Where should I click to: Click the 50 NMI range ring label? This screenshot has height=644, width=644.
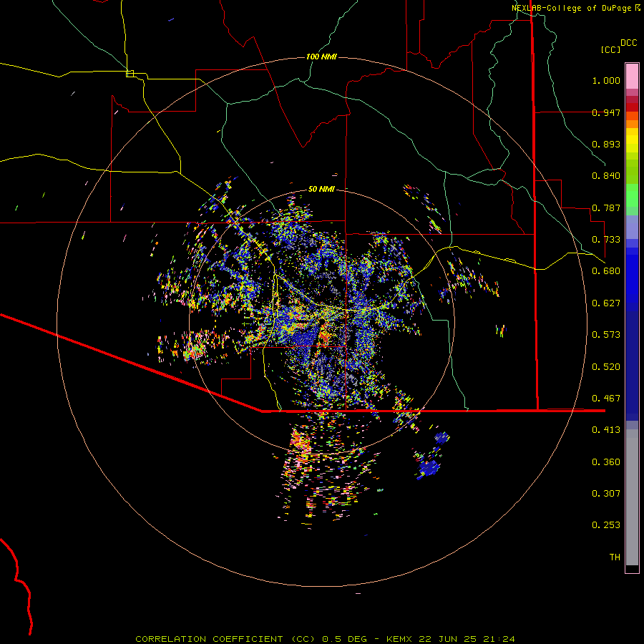pos(321,189)
